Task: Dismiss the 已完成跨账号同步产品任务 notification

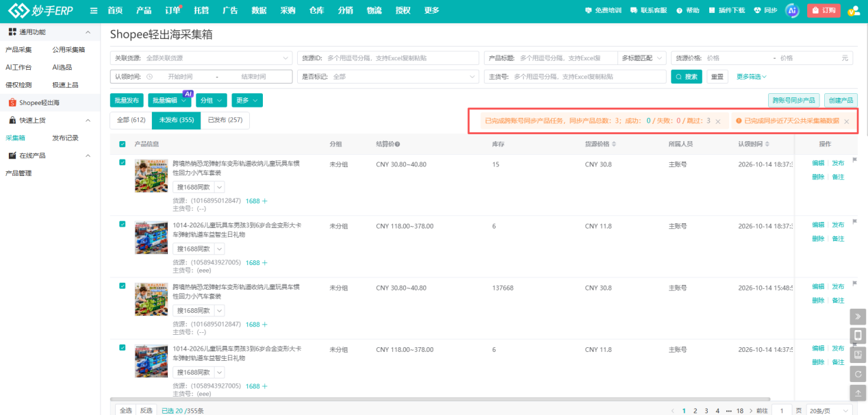Action: point(717,121)
